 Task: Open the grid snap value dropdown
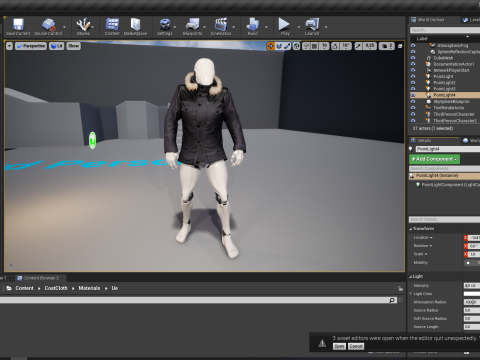(x=324, y=46)
